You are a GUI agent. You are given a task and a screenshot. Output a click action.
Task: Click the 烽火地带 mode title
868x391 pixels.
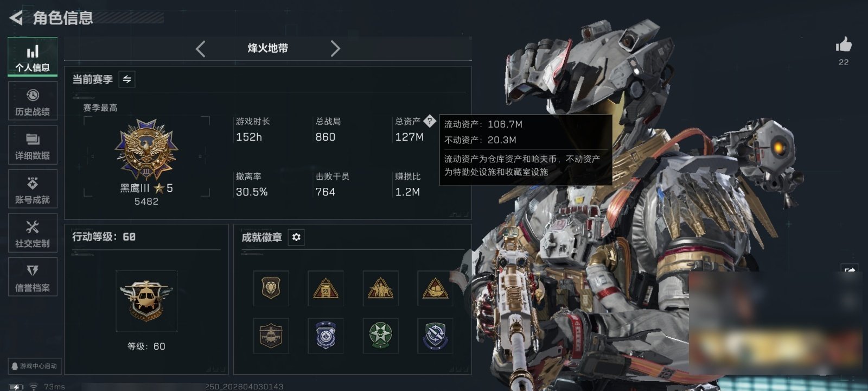(268, 48)
